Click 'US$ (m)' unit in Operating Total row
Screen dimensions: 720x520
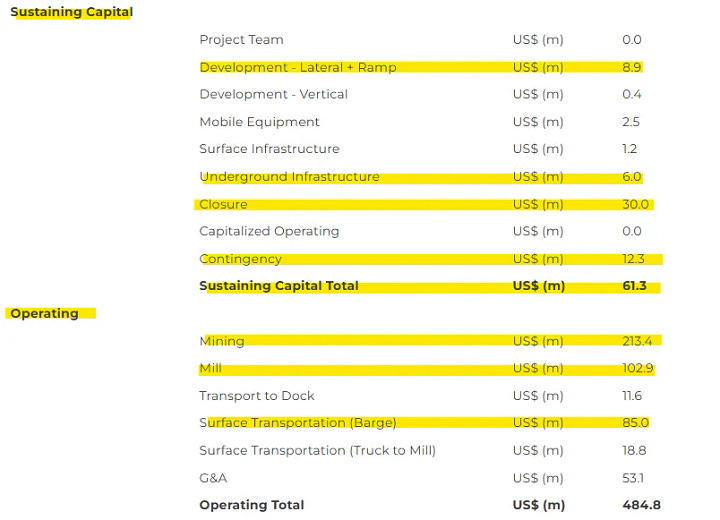539,505
